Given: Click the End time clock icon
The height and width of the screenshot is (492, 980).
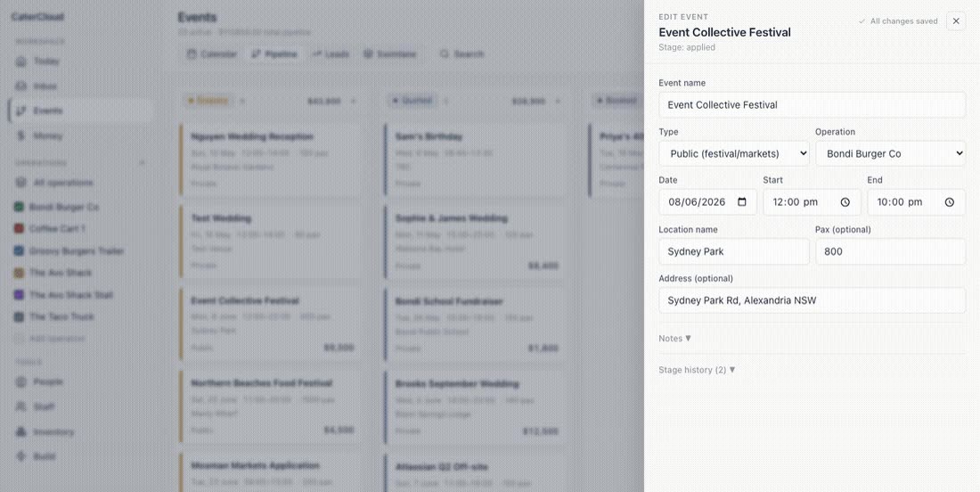Looking at the screenshot, I should 950,202.
